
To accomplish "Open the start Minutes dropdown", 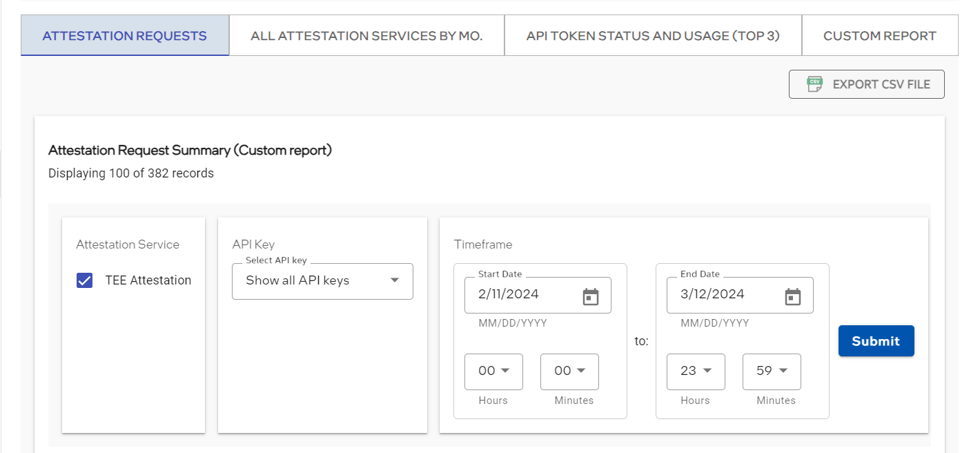I will coord(569,372).
